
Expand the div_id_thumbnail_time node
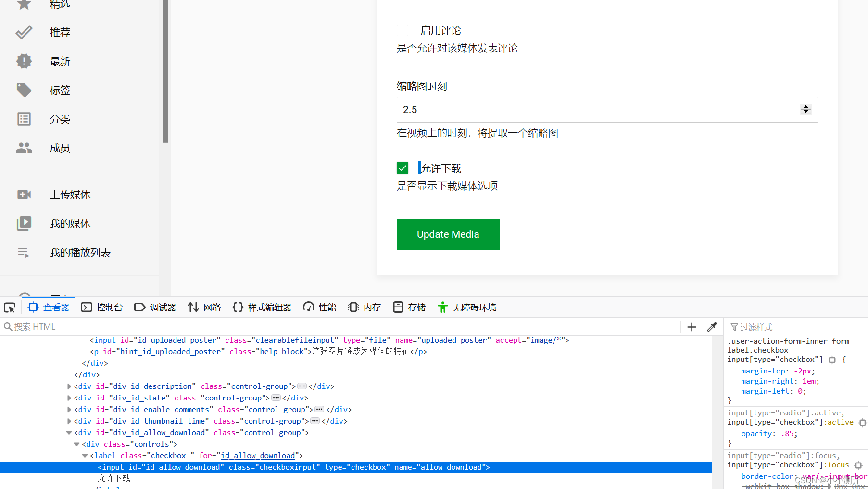[x=69, y=421]
